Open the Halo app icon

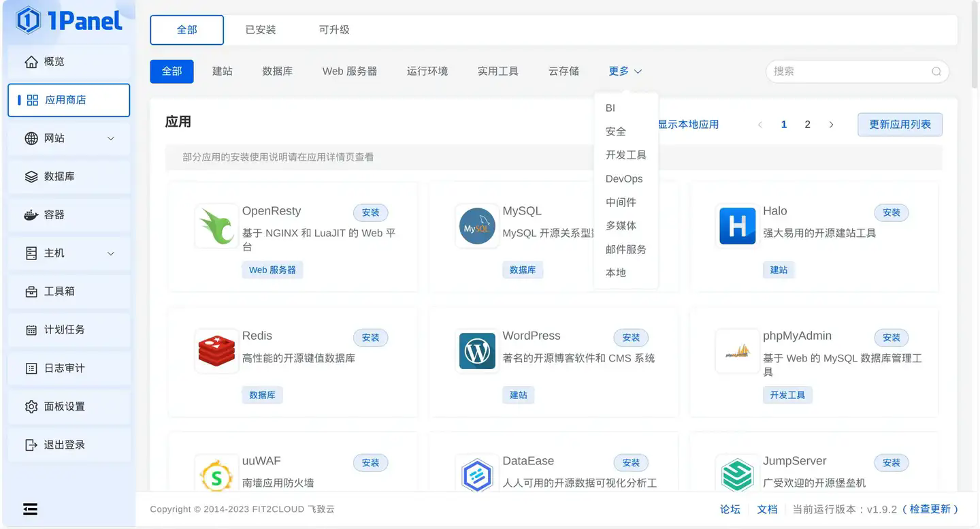coord(737,226)
